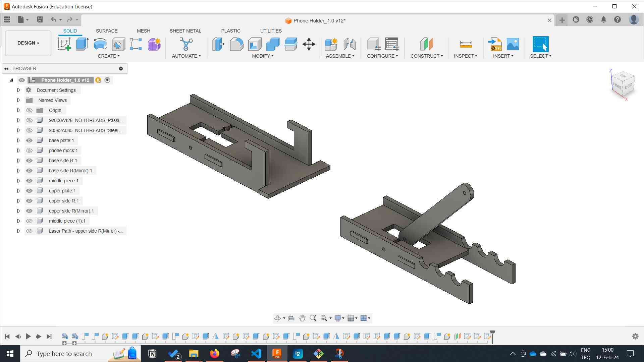The image size is (644, 362).
Task: Open the data panel grid icon
Action: tap(7, 19)
